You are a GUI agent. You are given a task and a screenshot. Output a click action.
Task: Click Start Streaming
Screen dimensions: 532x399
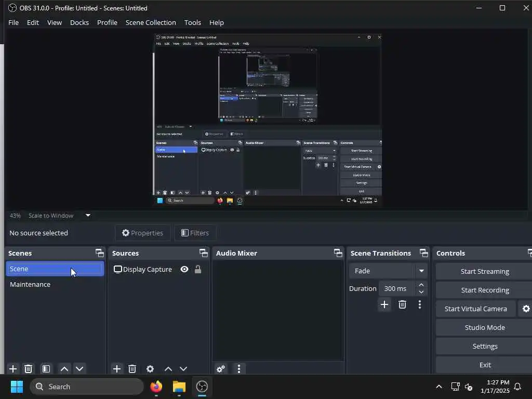coord(485,271)
